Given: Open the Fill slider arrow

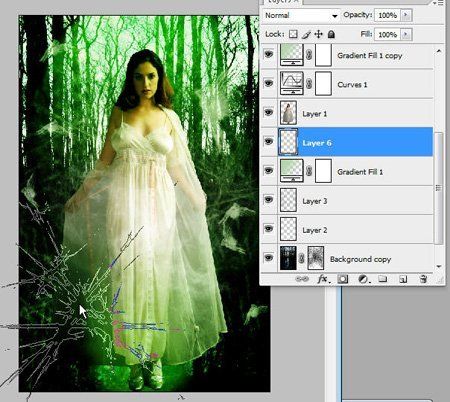Looking at the screenshot, I should tap(406, 34).
